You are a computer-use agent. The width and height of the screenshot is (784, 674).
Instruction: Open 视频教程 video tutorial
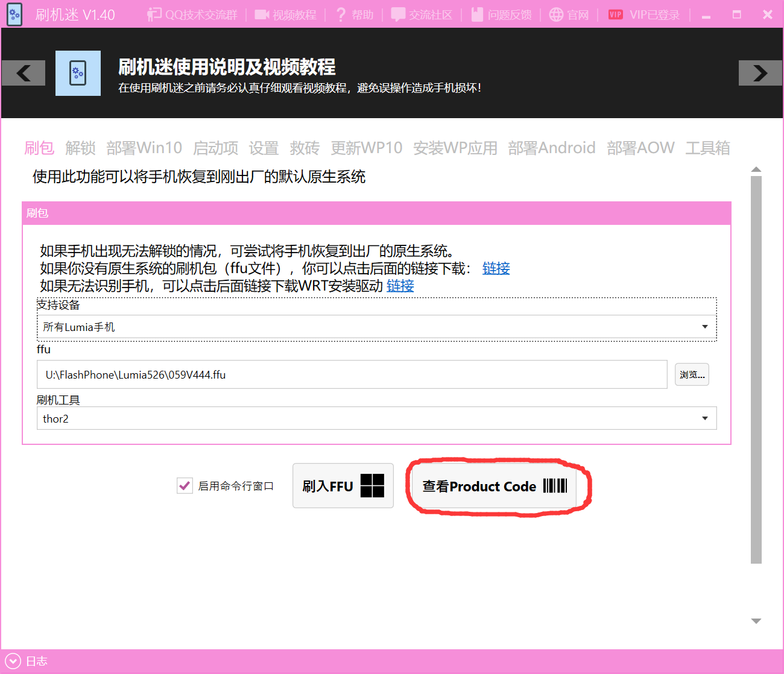(261, 14)
